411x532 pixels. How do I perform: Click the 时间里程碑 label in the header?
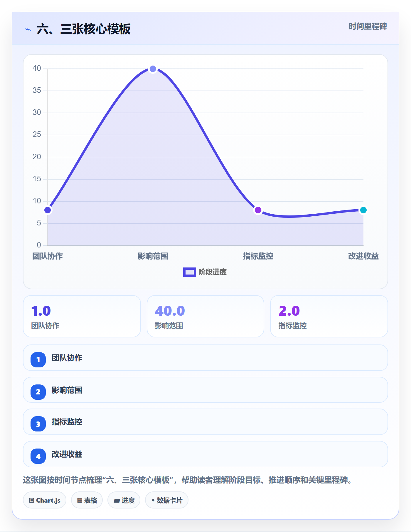point(368,26)
